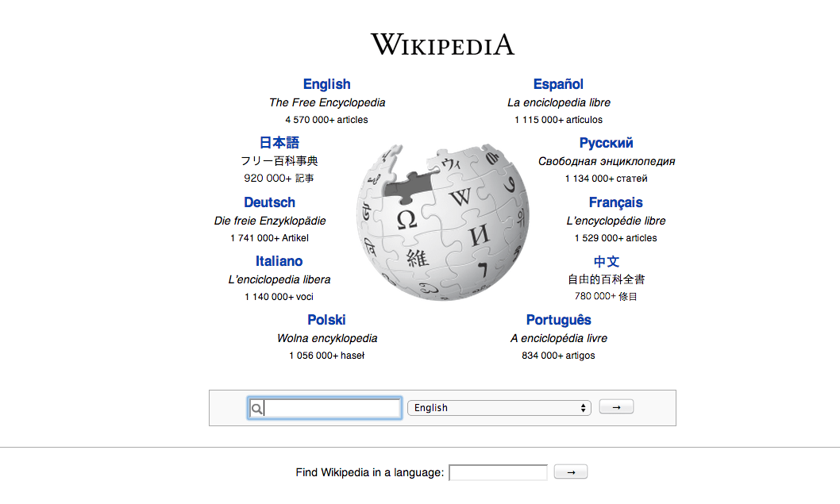Open the search language dropdown

tap(499, 407)
